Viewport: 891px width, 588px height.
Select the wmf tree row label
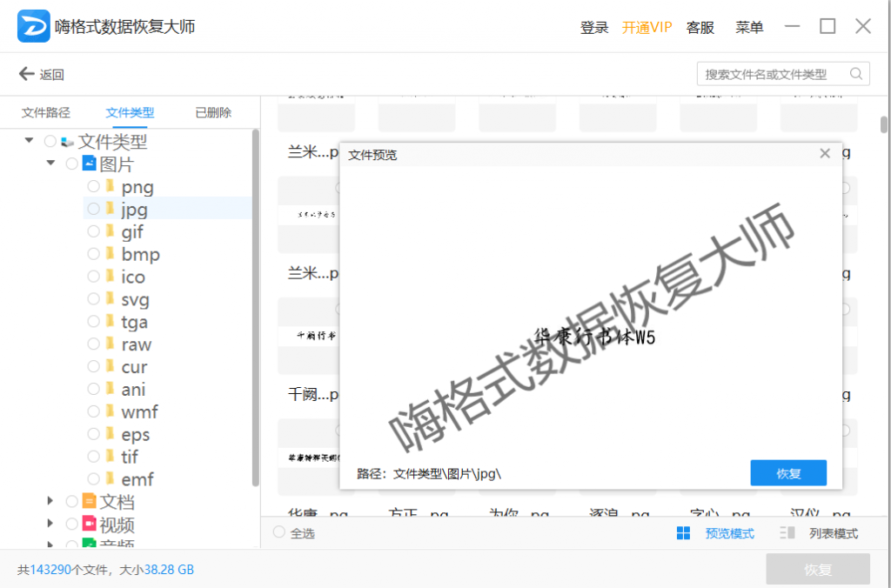[140, 411]
